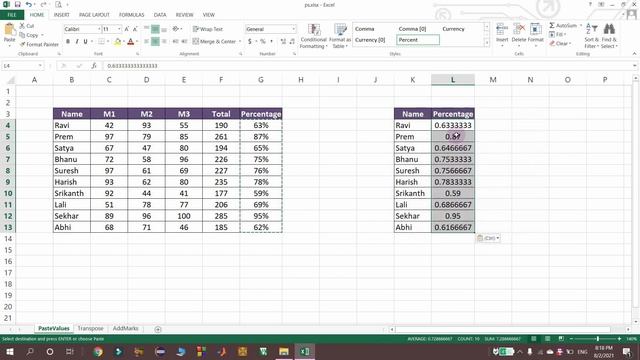This screenshot has width=640, height=360.
Task: Click the red font color button
Action: [x=131, y=41]
